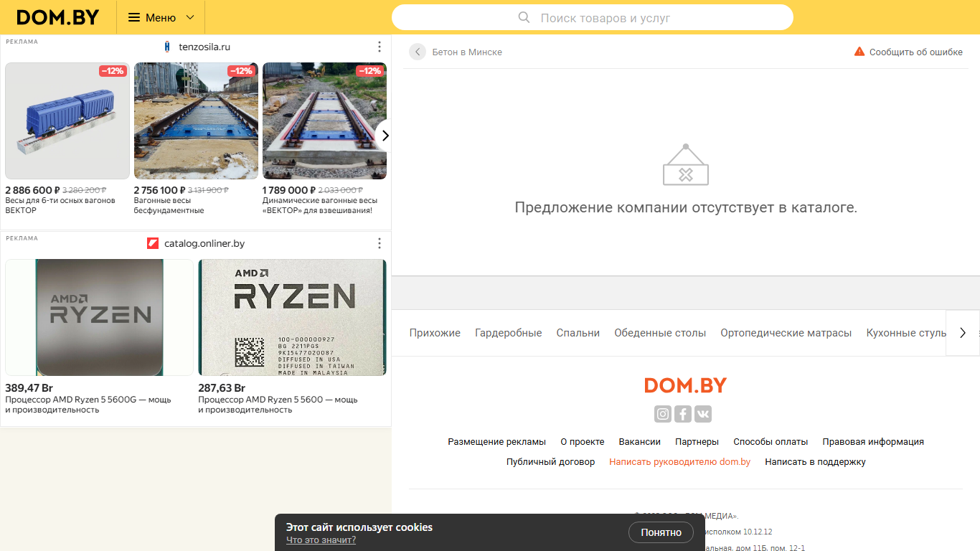Click the 1 789 000 ₽ price
980x551 pixels.
(288, 190)
